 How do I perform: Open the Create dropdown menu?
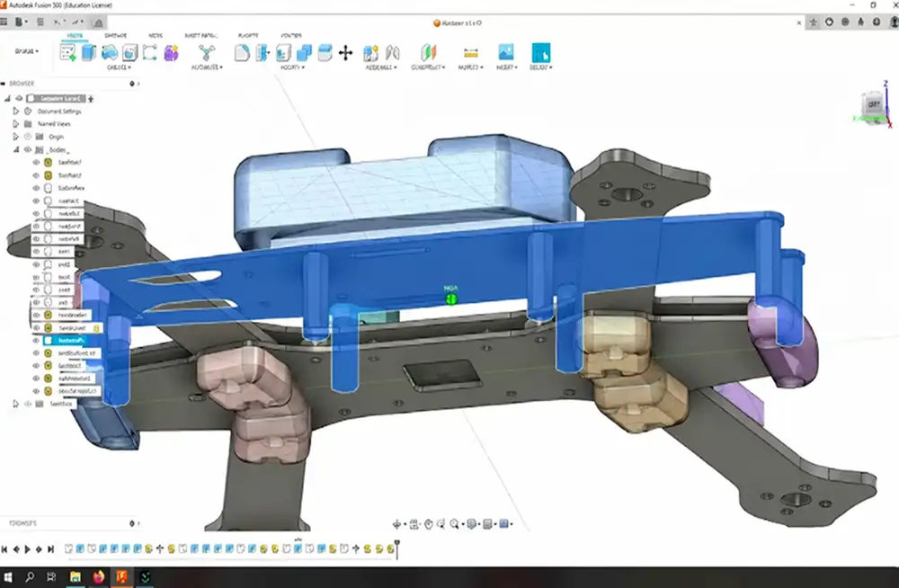(x=120, y=67)
